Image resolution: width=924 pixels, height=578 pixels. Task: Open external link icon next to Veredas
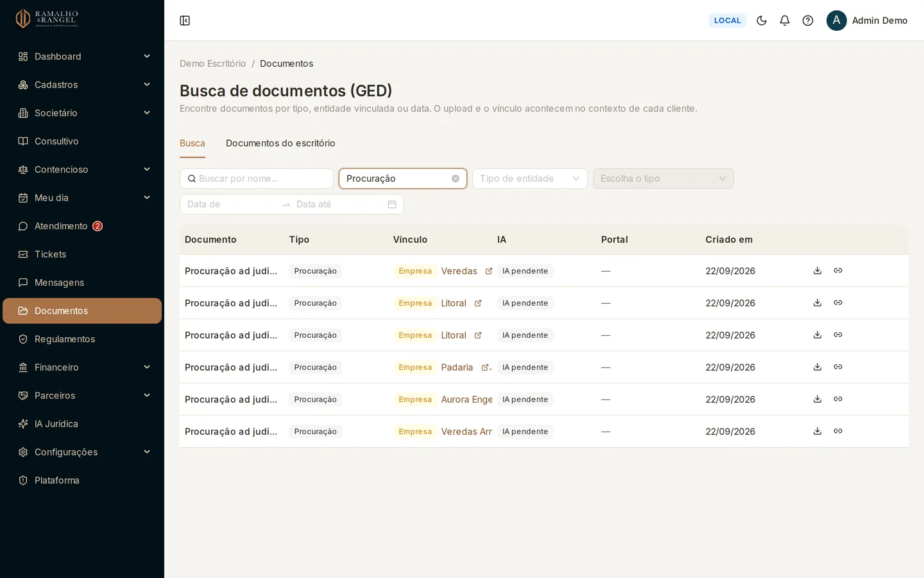(488, 271)
